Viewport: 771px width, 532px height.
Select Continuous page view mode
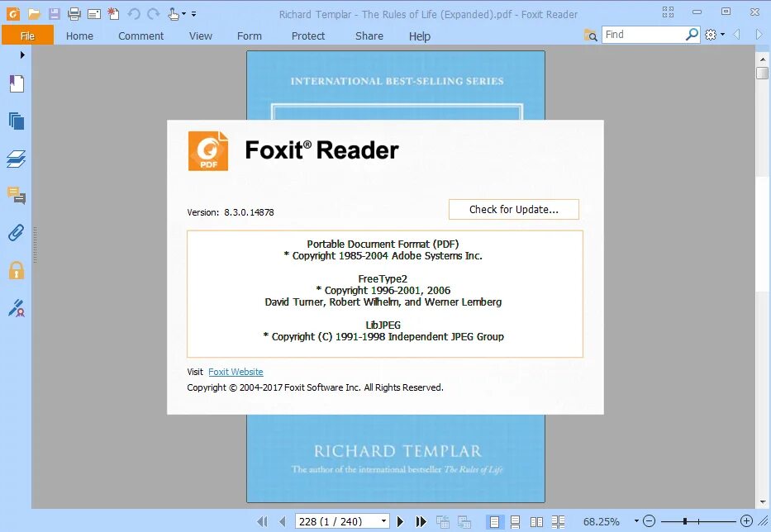[x=516, y=521]
